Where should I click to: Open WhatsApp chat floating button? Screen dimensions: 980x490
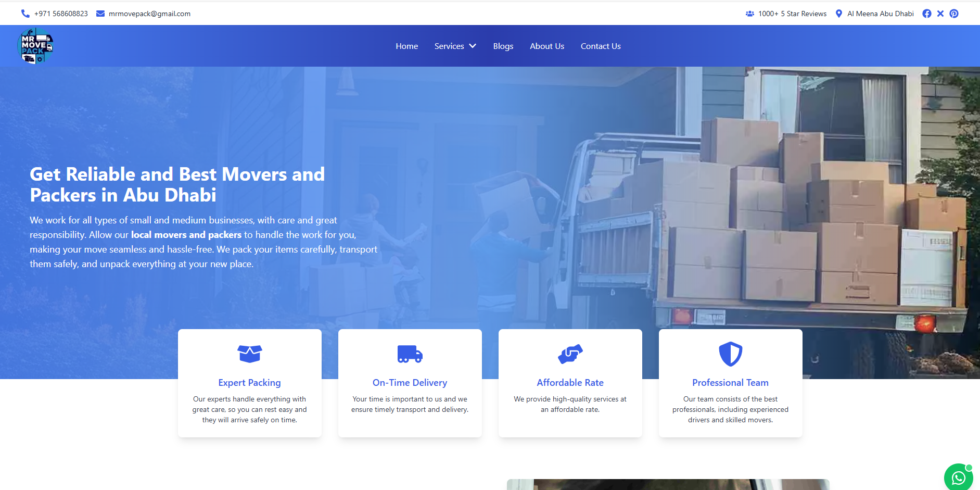click(958, 477)
